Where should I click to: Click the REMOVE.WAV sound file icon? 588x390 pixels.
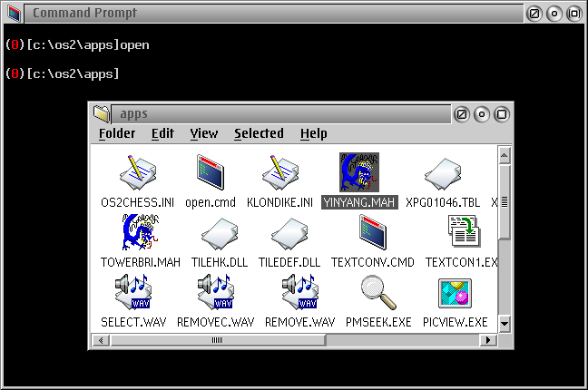coord(300,292)
